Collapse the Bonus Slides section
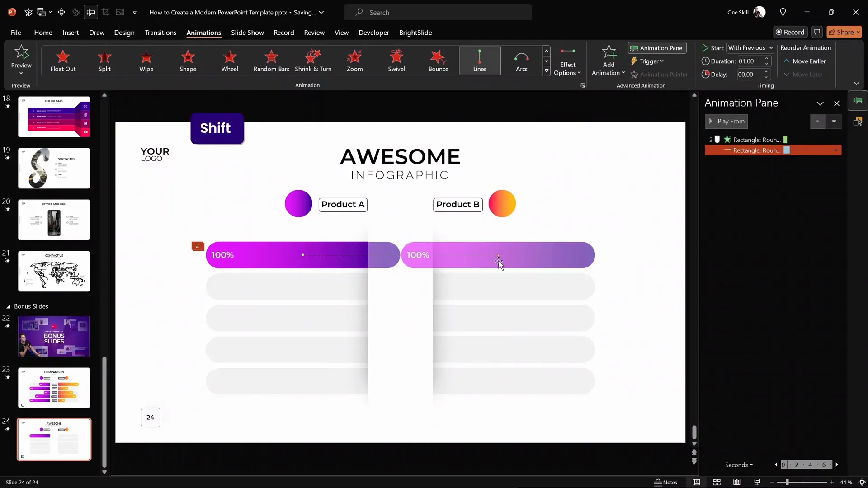868x488 pixels. point(8,306)
